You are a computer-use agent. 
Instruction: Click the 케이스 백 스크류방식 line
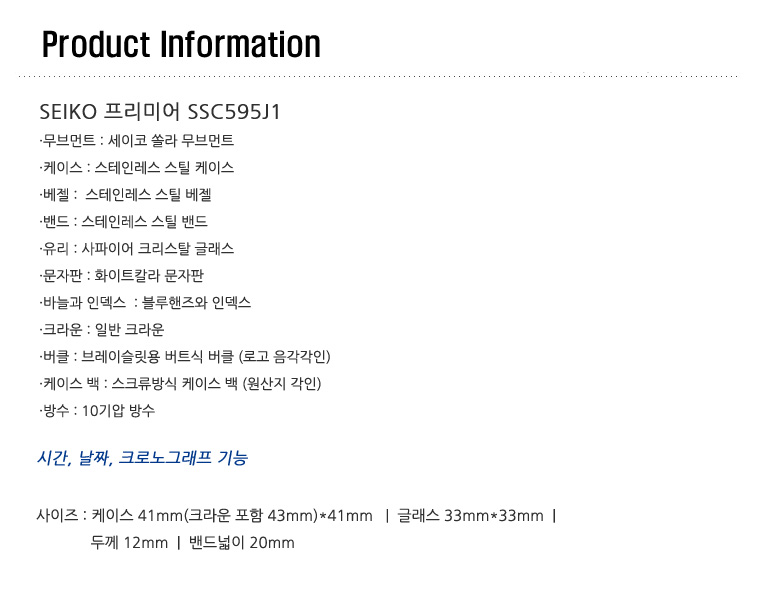point(180,384)
